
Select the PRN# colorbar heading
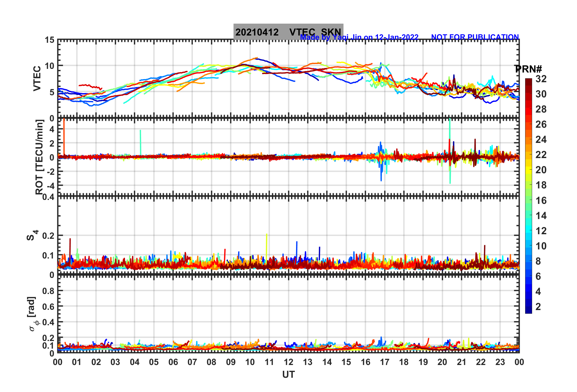click(x=528, y=69)
